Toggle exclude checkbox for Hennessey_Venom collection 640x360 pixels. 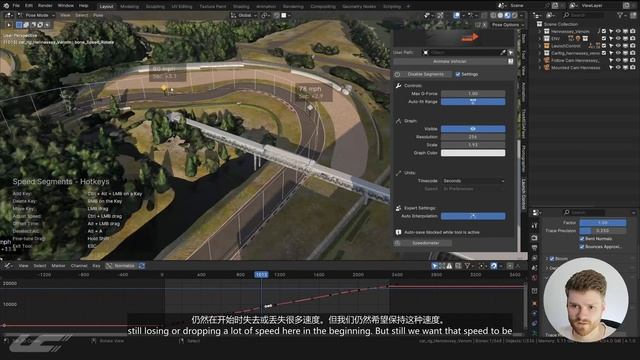point(604,31)
